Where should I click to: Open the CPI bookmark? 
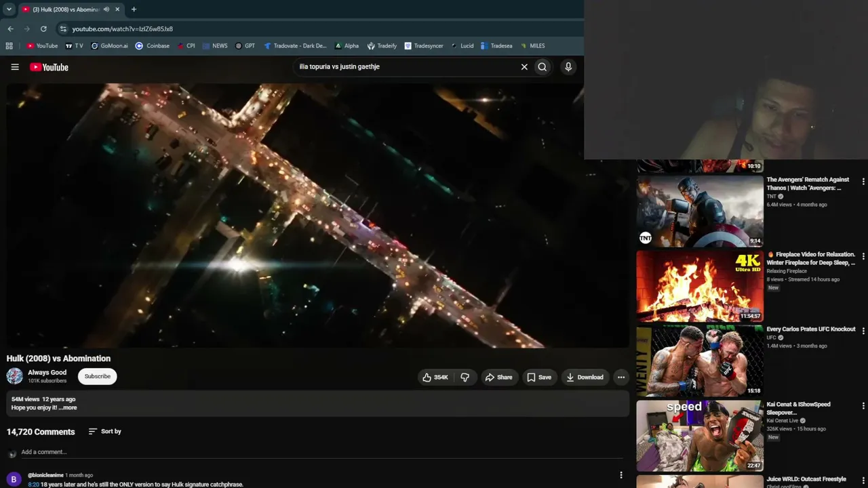[x=186, y=46]
